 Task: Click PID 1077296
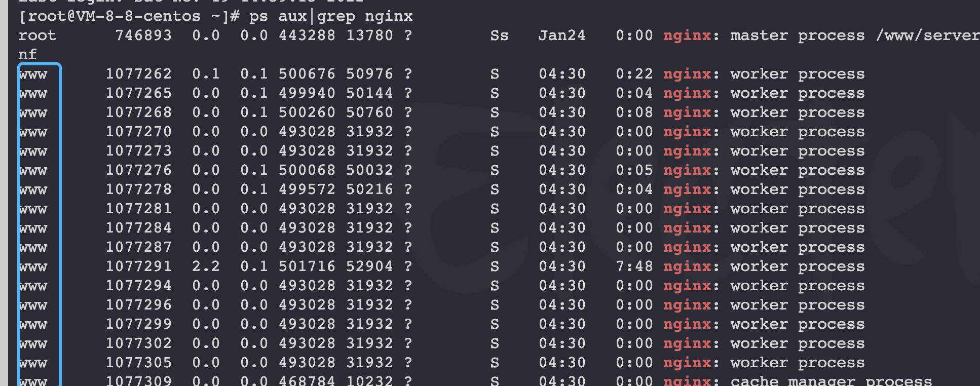(138, 305)
